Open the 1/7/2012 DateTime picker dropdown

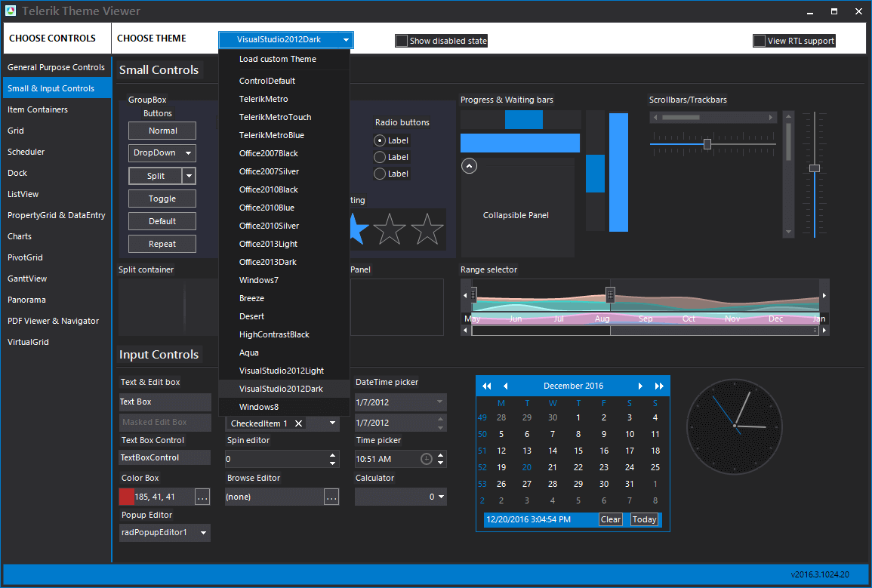(439, 402)
